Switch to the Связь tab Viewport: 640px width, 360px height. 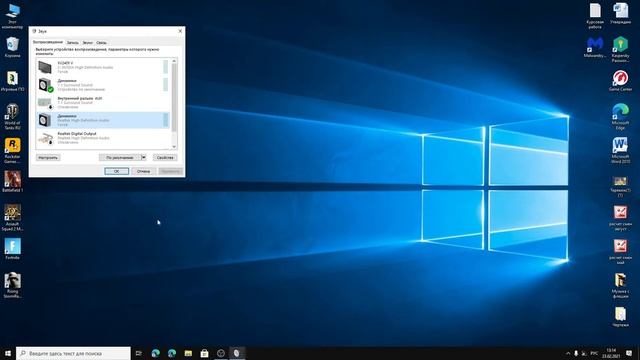click(x=101, y=42)
